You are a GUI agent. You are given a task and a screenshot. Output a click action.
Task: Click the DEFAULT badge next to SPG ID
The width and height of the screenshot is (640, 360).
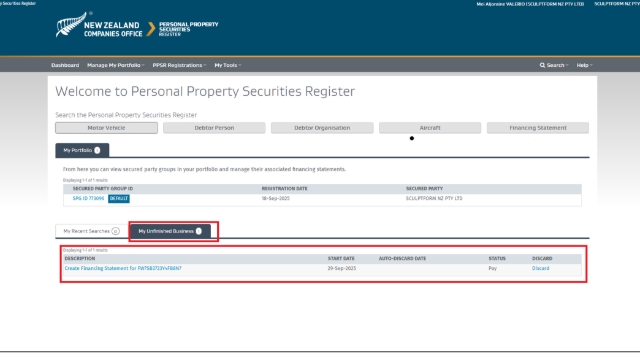pos(119,198)
